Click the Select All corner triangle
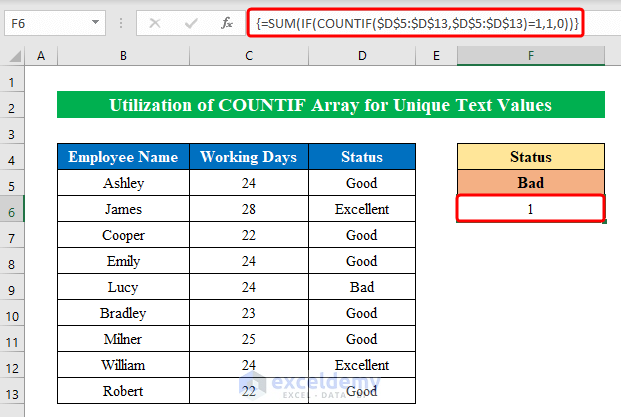The width and height of the screenshot is (621, 417). pyautogui.click(x=15, y=58)
